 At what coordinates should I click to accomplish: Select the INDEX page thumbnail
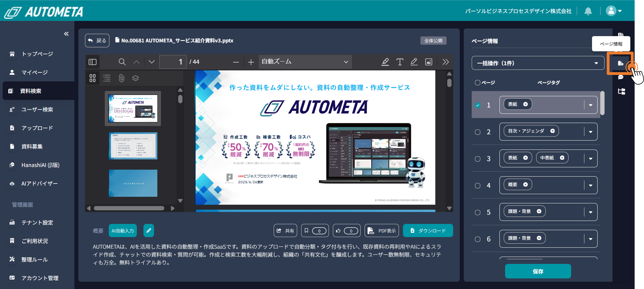coord(133,146)
